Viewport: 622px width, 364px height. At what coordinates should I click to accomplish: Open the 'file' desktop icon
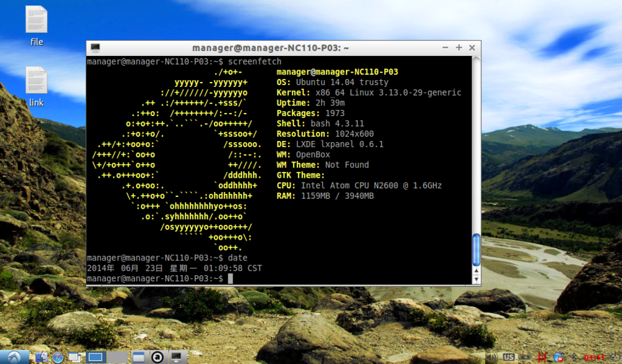click(37, 25)
